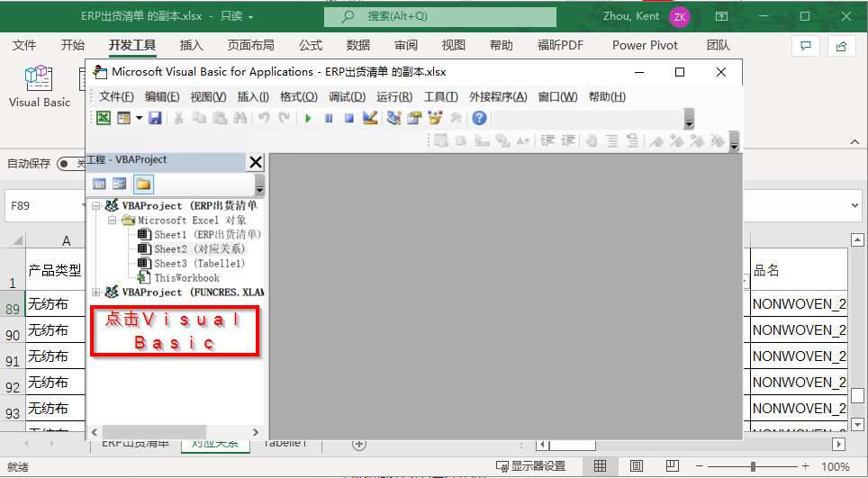Open Find with the binoculars icon
The image size is (868, 478).
pyautogui.click(x=240, y=118)
